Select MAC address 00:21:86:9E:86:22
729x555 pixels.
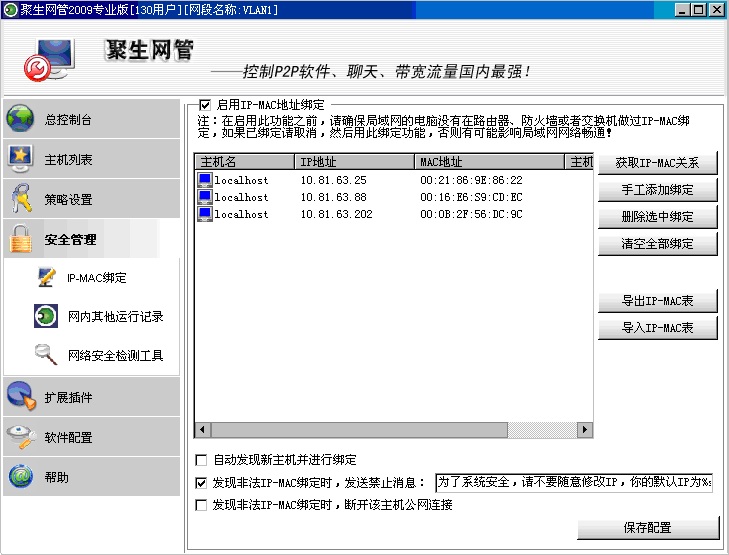click(x=471, y=180)
